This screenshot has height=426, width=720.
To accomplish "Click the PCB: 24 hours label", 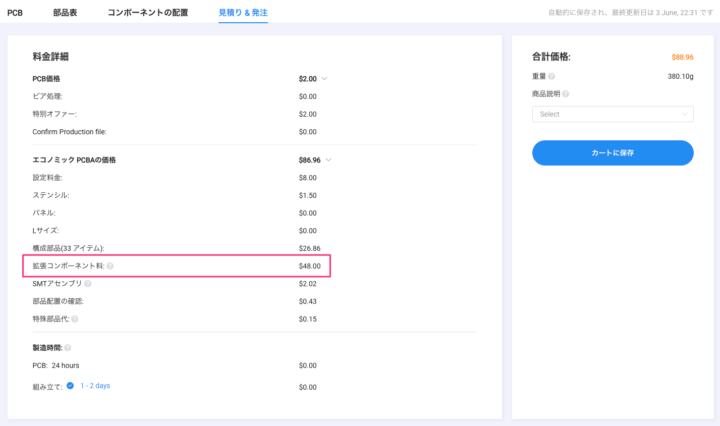I will click(x=57, y=366).
